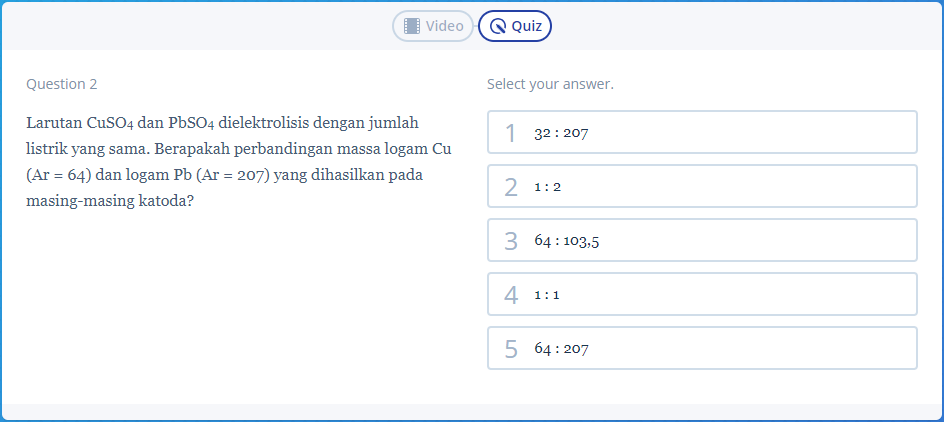This screenshot has height=422, width=944.
Task: Click the question text about CuSO4 electrolysis
Action: coord(239,162)
